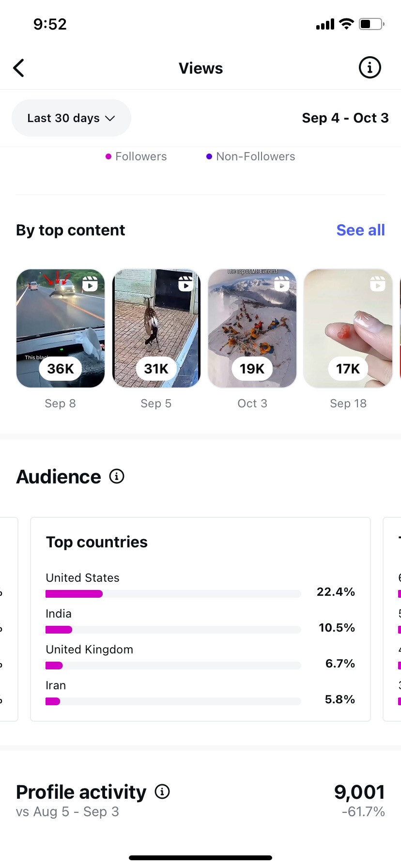Tap reel icon on Sep 18 thumbnail
Screen dimensions: 401x868
tap(378, 283)
